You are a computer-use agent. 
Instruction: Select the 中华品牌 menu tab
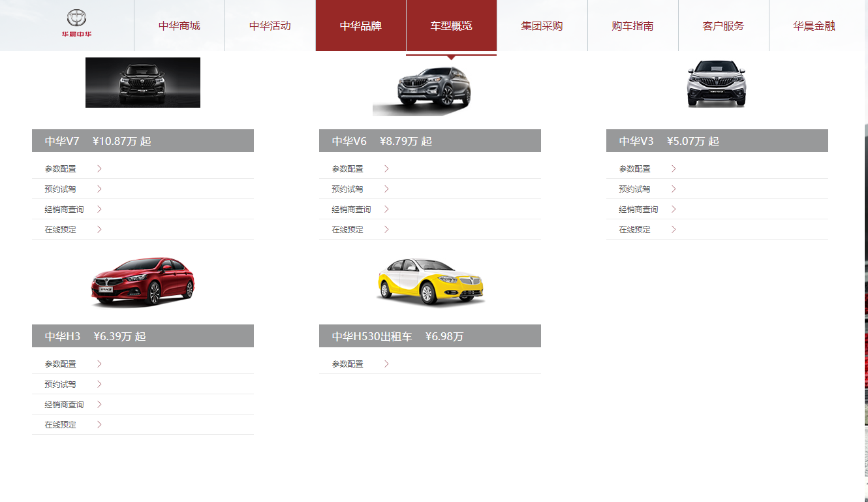[361, 26]
